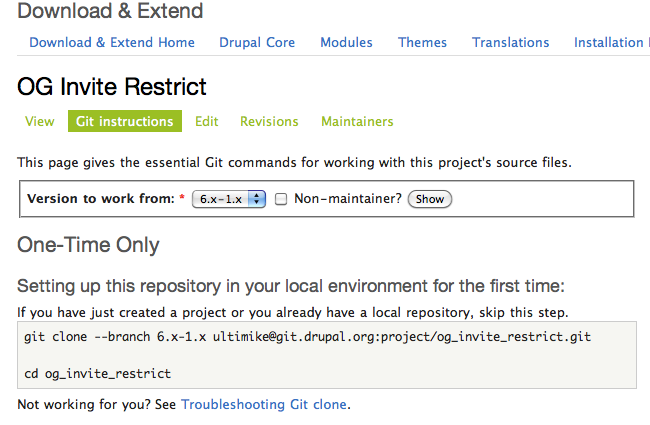Go to Drupal Core section
Viewport: 650px width, 425px height.
257,42
